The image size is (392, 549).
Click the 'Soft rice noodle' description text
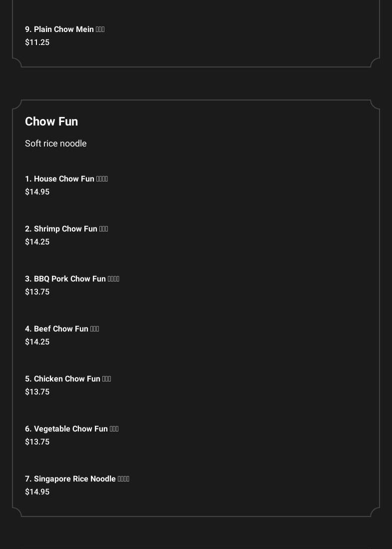pyautogui.click(x=56, y=143)
